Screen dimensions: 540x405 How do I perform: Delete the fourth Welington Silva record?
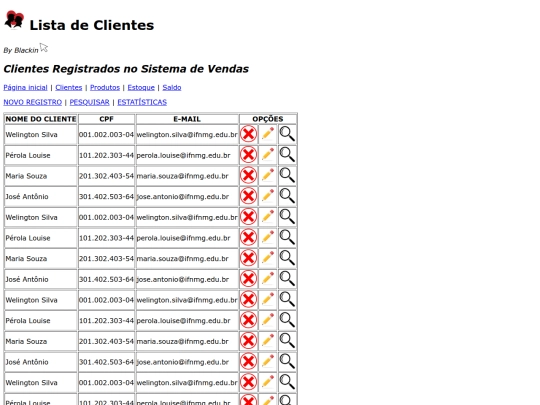(248, 382)
